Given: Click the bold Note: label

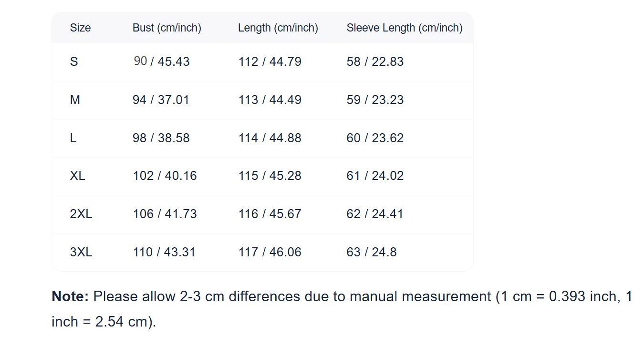Looking at the screenshot, I should pyautogui.click(x=70, y=296).
